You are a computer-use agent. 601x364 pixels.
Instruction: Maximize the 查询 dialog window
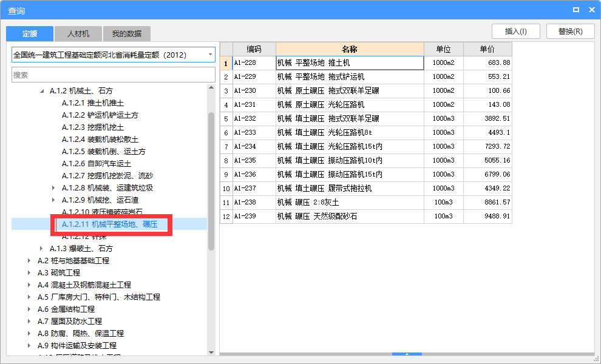[576, 10]
